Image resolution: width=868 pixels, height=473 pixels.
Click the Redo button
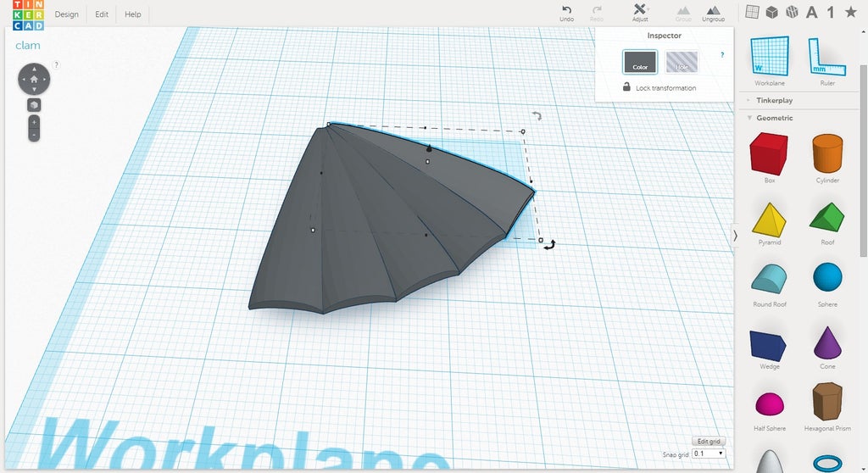[597, 14]
